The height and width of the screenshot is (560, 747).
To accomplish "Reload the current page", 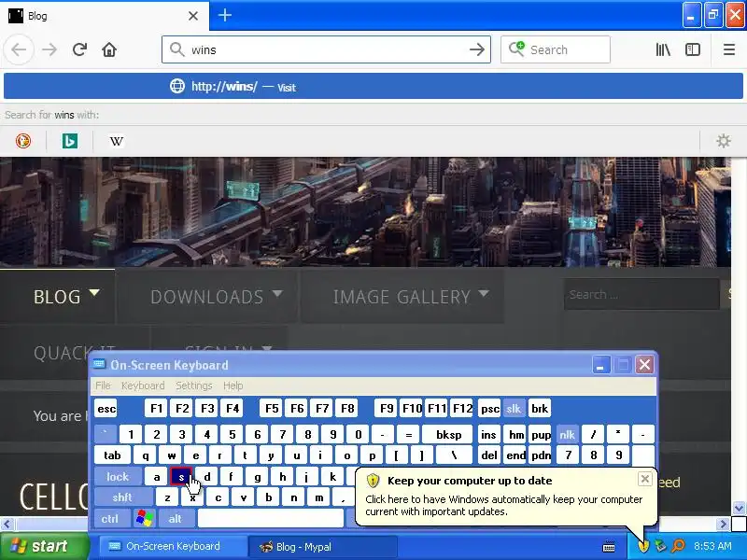I will click(x=79, y=49).
